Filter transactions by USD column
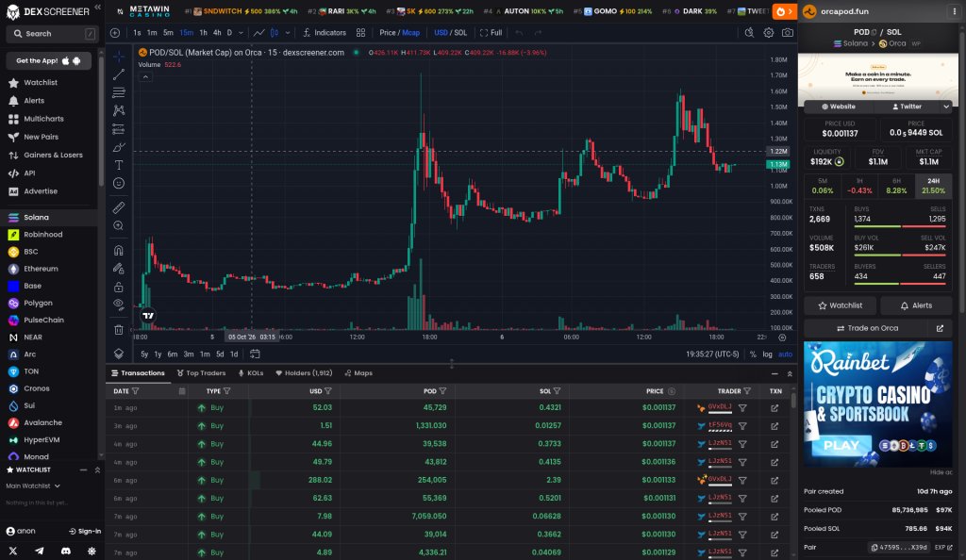The width and height of the screenshot is (966, 560). tap(327, 391)
